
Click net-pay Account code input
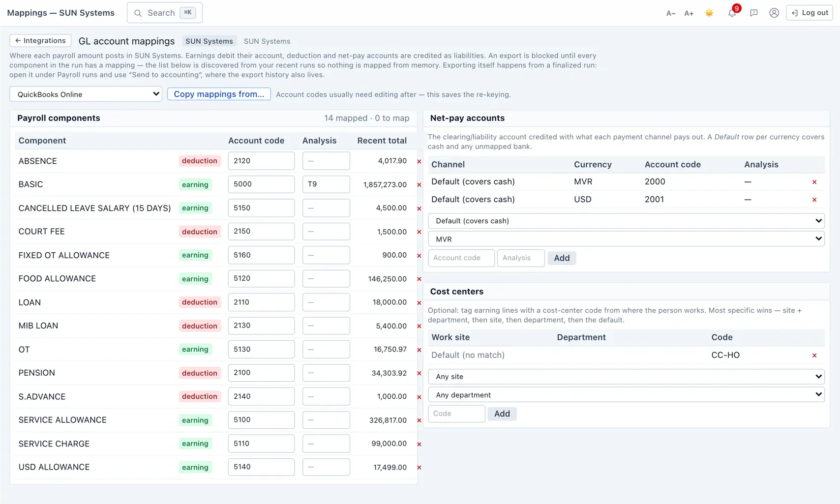[x=461, y=258]
